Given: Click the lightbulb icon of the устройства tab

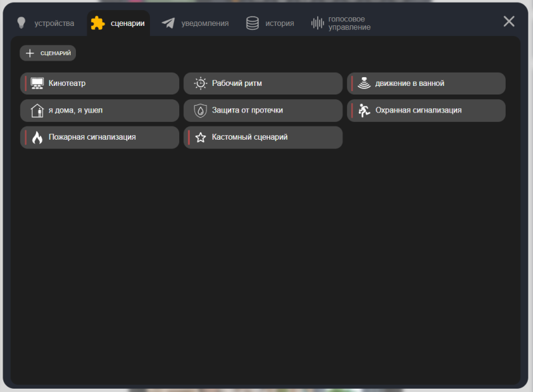Looking at the screenshot, I should tap(21, 23).
